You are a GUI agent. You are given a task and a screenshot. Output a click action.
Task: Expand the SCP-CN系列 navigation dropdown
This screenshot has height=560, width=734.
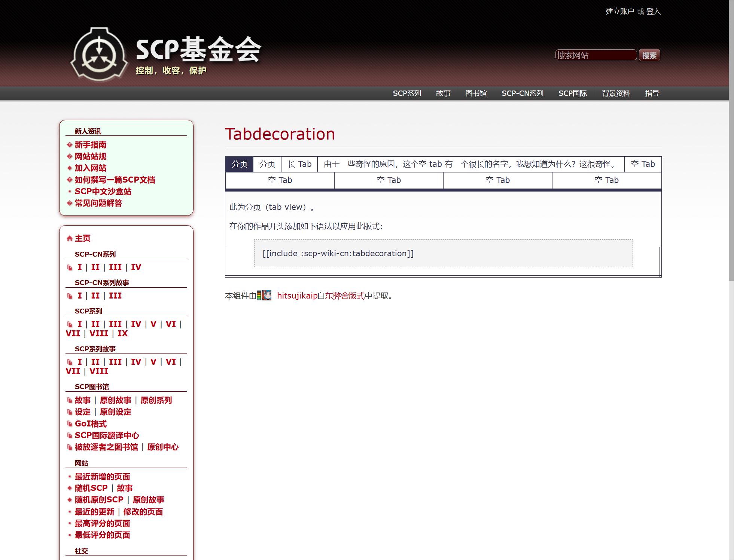point(522,93)
